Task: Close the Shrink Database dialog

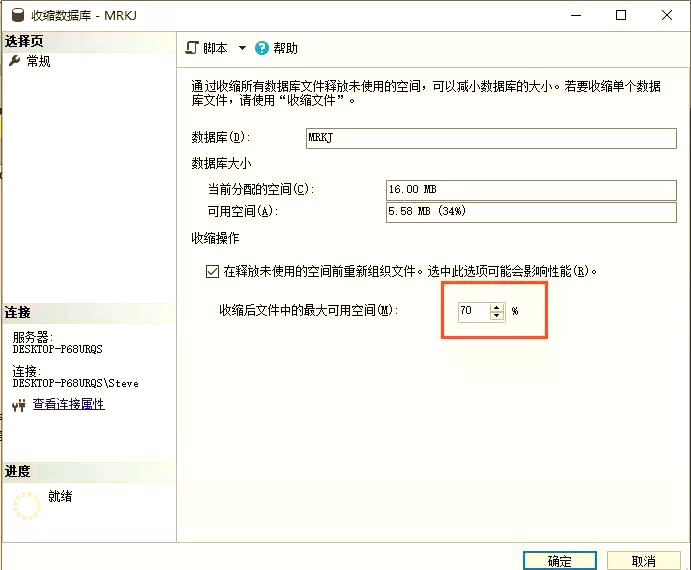Action: (x=667, y=15)
